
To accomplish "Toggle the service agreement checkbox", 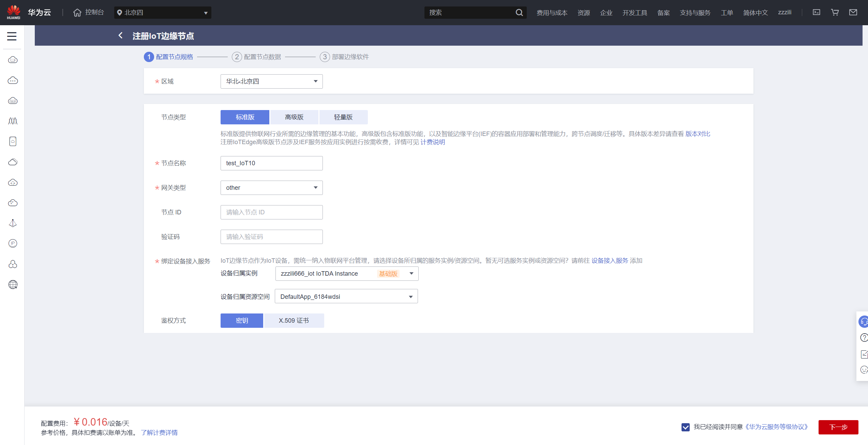I will (x=685, y=427).
